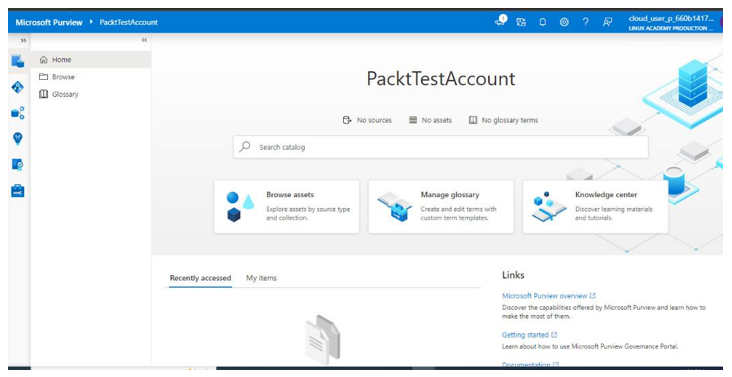Viewport: 732px width, 377px height.
Task: Open the Data map sidebar icon
Action: pyautogui.click(x=18, y=87)
